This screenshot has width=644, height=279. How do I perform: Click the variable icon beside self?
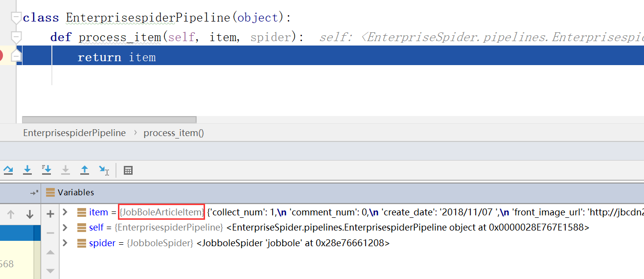(x=82, y=228)
